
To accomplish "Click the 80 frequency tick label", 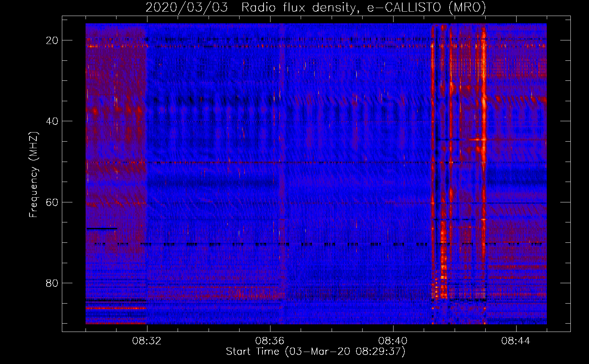I will click(52, 283).
